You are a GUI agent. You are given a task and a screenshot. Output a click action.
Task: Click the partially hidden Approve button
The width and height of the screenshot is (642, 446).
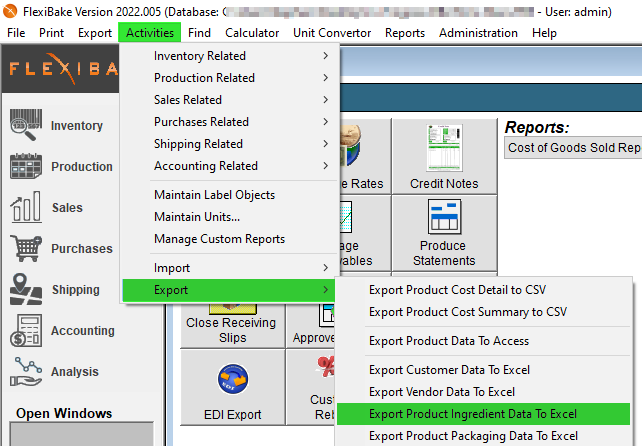(x=311, y=326)
